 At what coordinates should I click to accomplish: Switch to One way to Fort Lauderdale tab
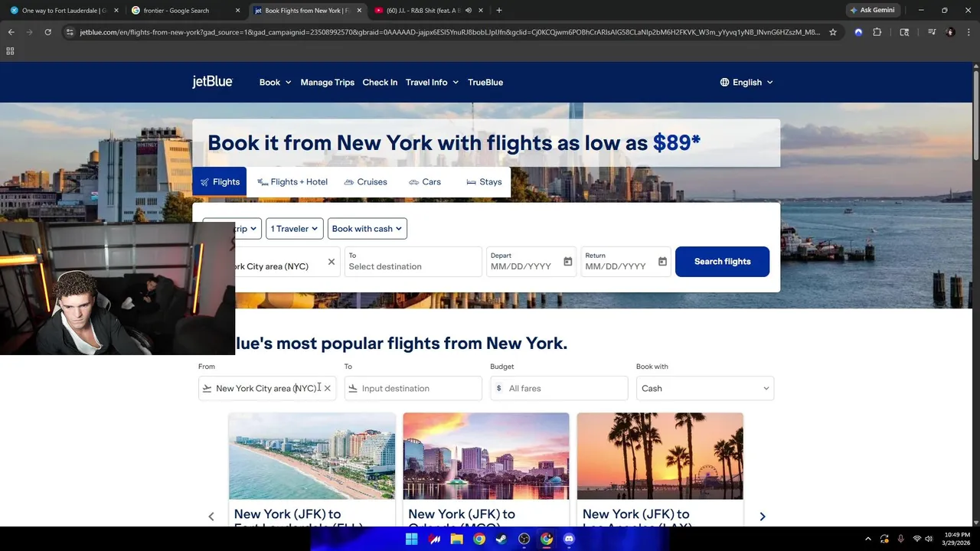[64, 11]
